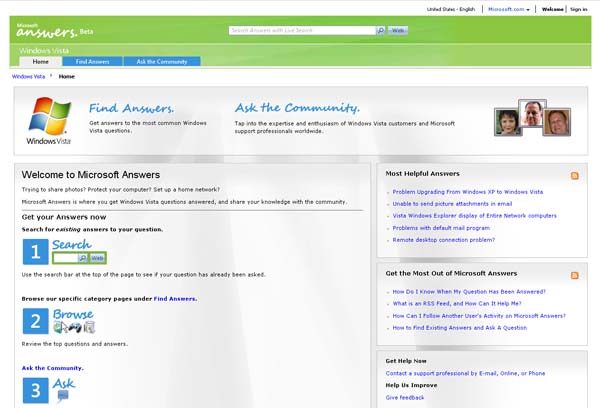Click the Microsoft Answers logo

[50, 29]
